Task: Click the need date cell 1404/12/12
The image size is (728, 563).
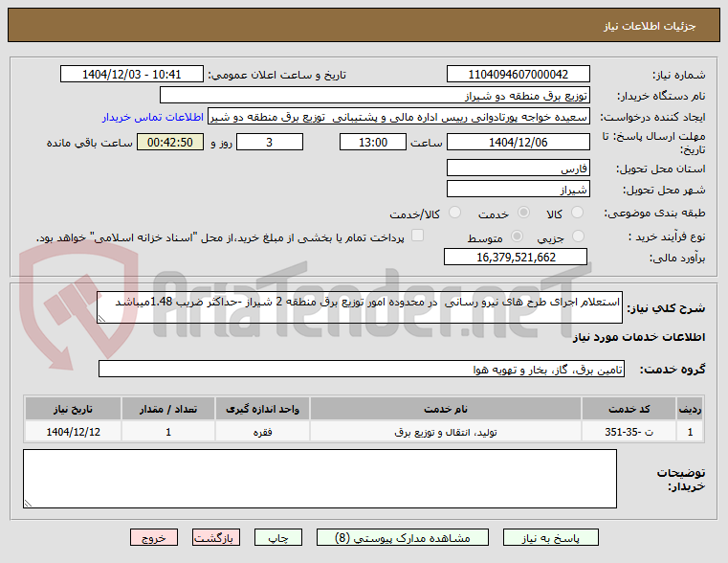Action: 74,432
